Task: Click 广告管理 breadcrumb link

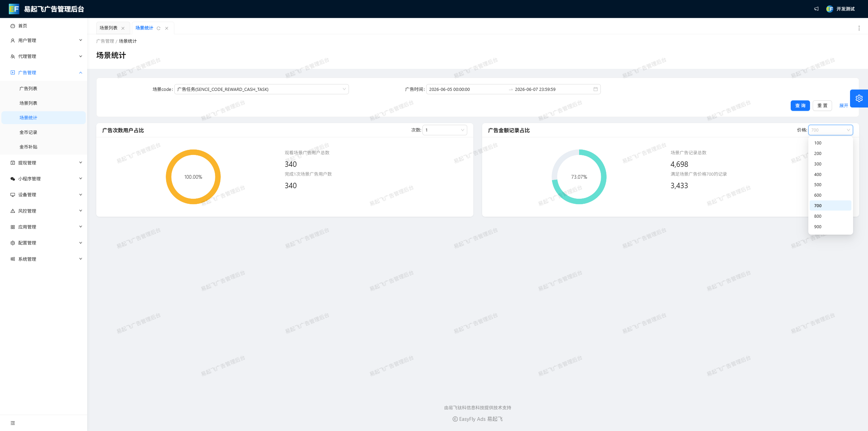Action: [x=105, y=41]
